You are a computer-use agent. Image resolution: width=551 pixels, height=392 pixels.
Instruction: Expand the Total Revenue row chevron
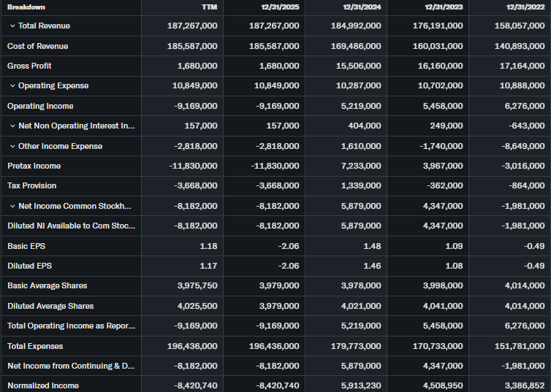[x=12, y=26]
